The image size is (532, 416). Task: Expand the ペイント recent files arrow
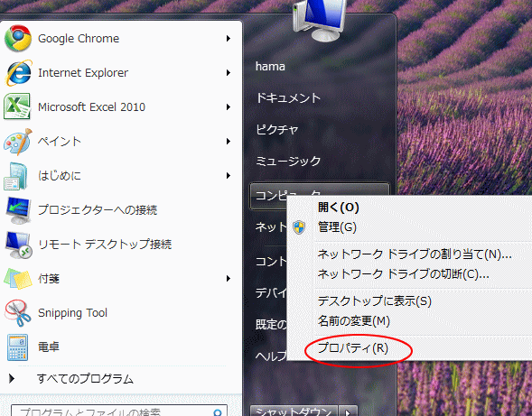(x=229, y=142)
